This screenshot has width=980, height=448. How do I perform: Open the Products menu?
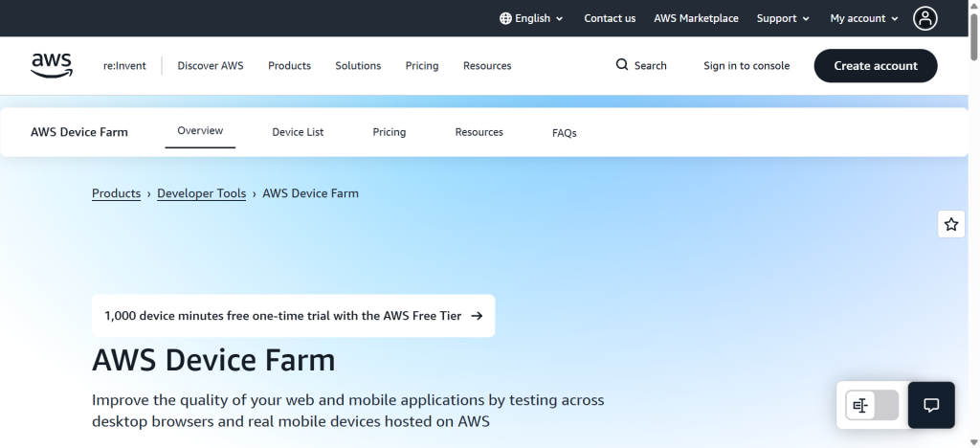tap(289, 66)
